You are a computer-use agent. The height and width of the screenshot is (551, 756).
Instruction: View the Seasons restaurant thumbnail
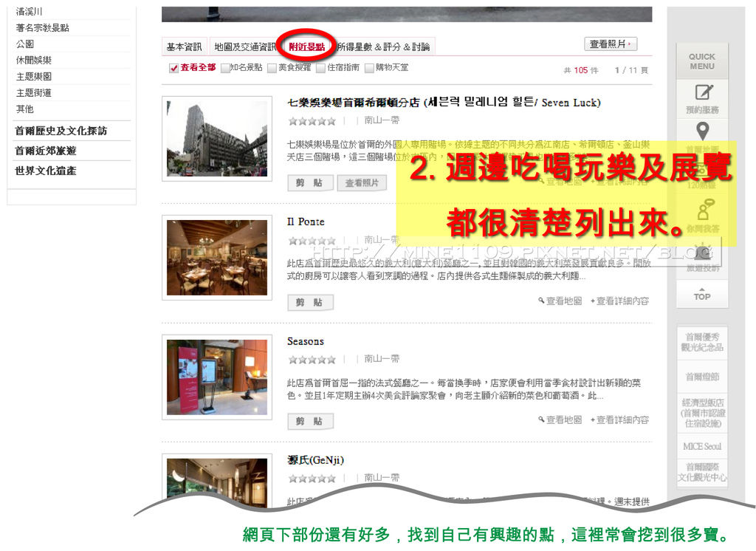click(217, 377)
